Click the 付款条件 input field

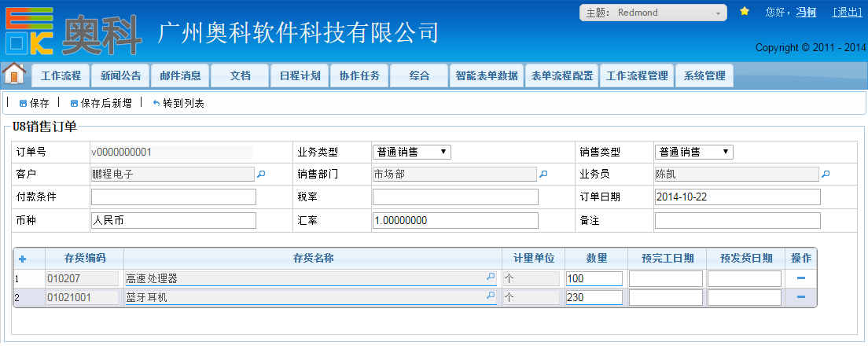click(x=174, y=197)
